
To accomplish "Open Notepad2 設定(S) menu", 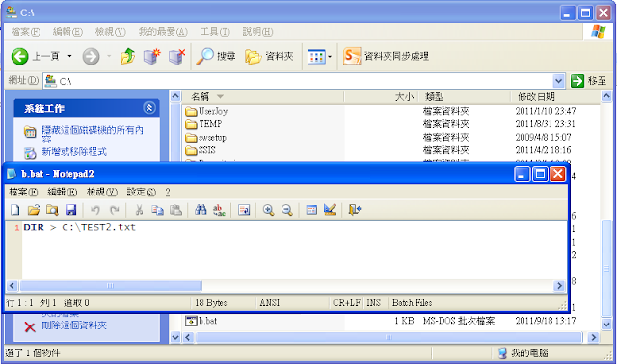I will coord(142,192).
